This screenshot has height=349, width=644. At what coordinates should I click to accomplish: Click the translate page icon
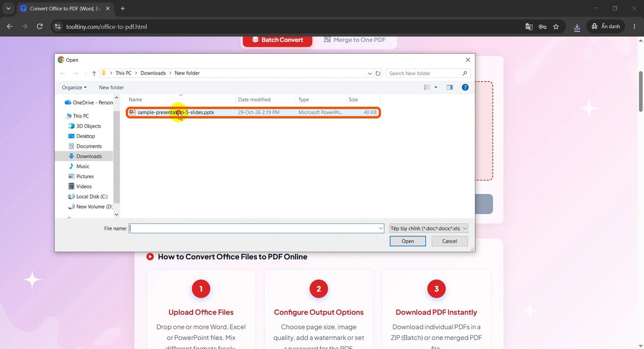click(529, 26)
